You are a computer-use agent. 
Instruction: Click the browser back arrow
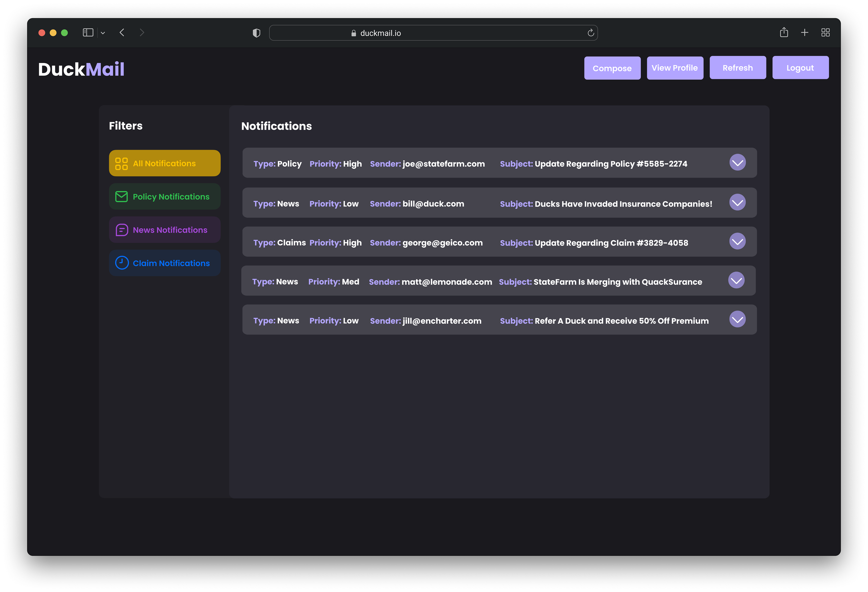122,33
